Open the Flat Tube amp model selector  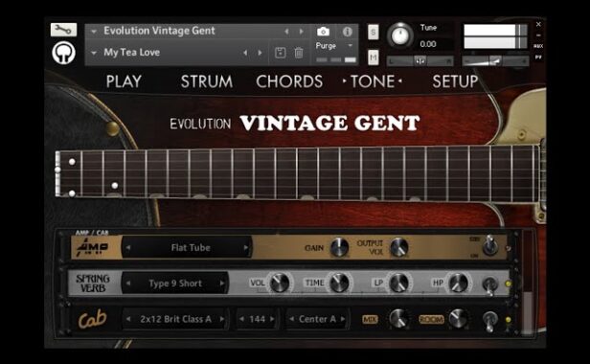pos(187,248)
